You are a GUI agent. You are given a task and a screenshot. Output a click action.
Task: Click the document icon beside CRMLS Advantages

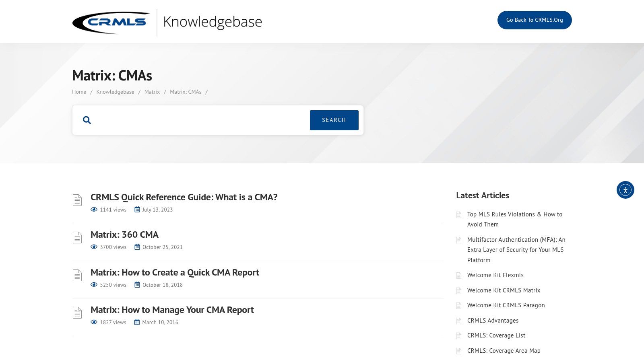459,321
